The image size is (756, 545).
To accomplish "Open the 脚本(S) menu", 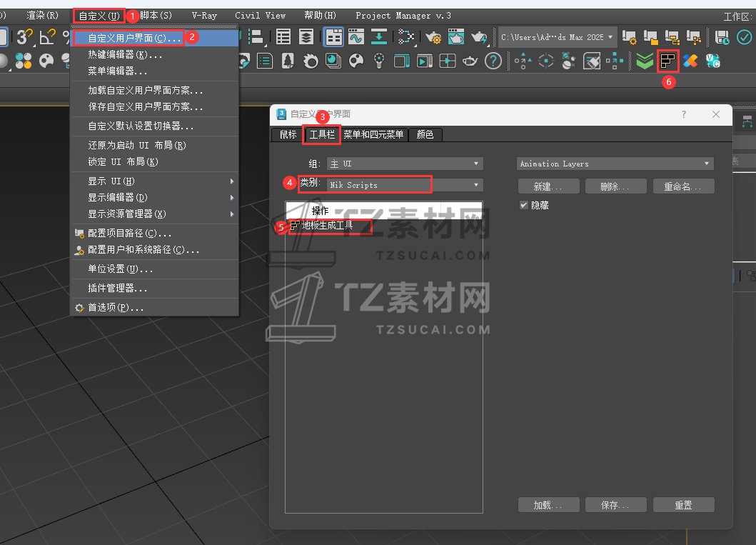I will (x=156, y=16).
